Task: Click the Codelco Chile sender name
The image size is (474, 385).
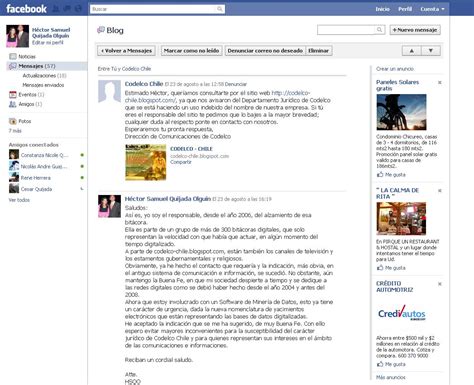Action: click(144, 84)
